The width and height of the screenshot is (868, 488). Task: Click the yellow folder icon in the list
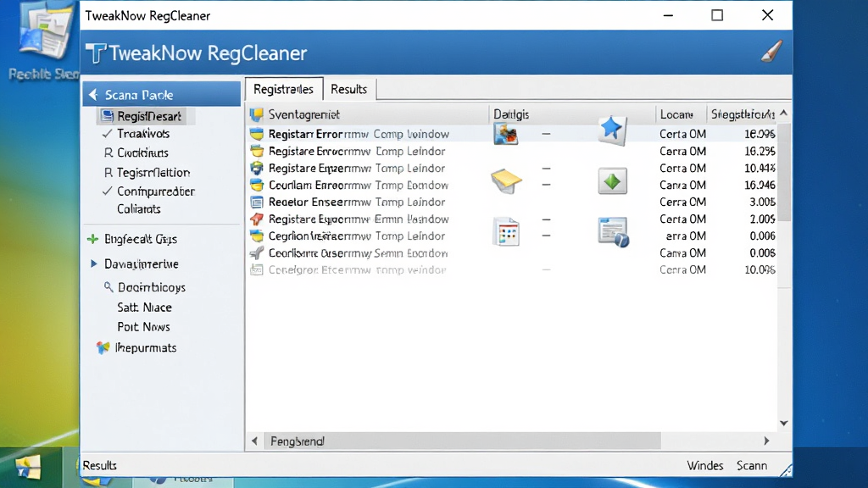pos(506,181)
